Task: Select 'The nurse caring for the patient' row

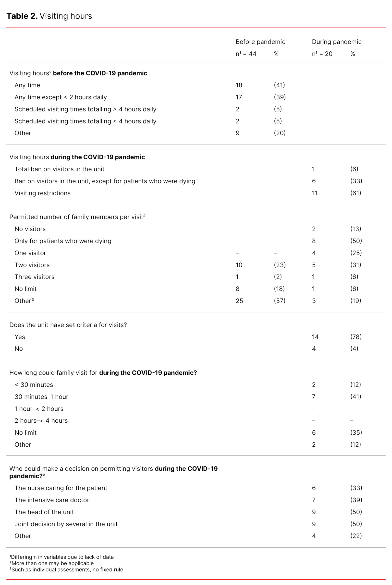Action: [x=61, y=488]
